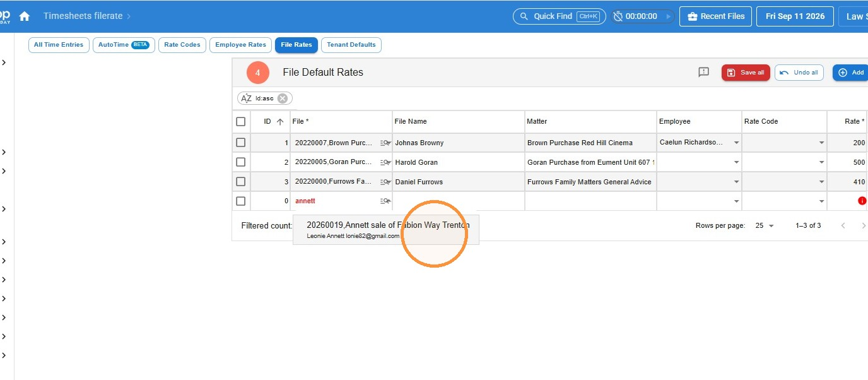Screen dimensions: 868x380
Task: Open file lookup icon in annett row
Action: (385, 201)
